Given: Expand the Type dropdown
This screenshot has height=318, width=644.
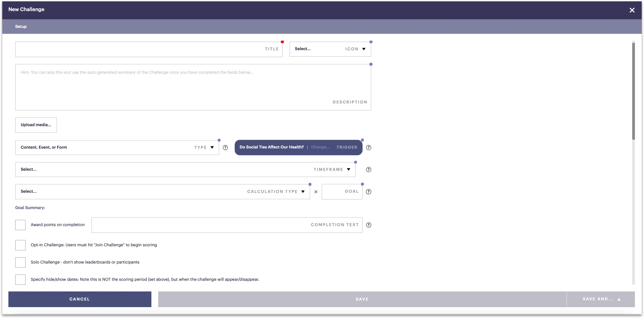Looking at the screenshot, I should [x=117, y=147].
